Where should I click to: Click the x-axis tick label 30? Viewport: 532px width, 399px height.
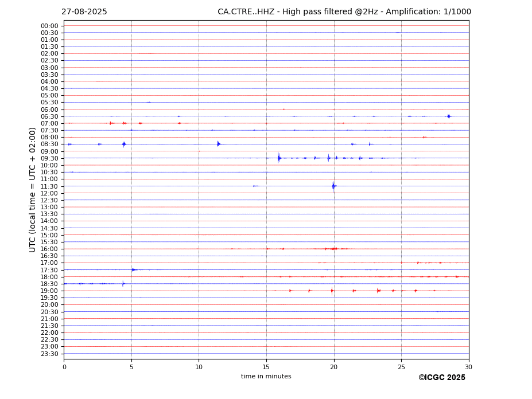[x=468, y=367]
